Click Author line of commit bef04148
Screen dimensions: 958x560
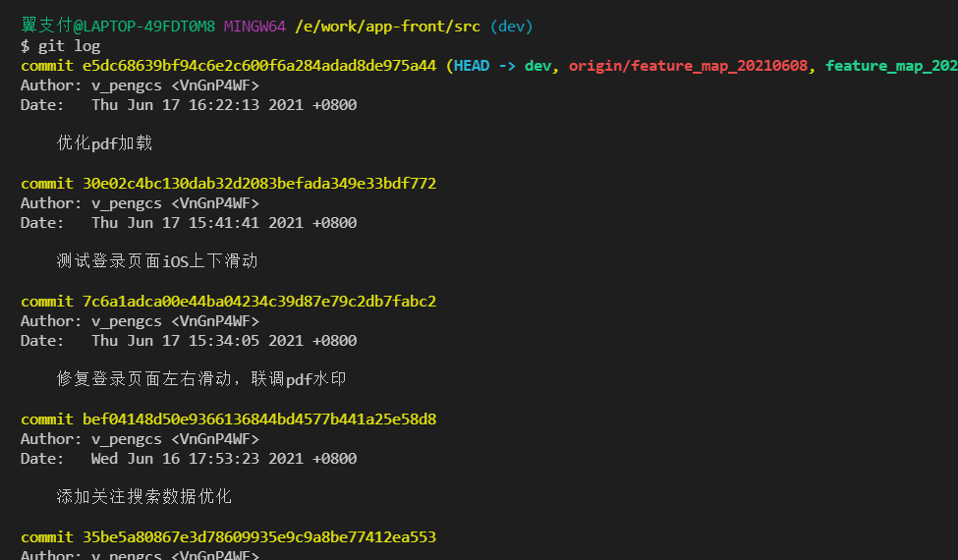coord(140,439)
